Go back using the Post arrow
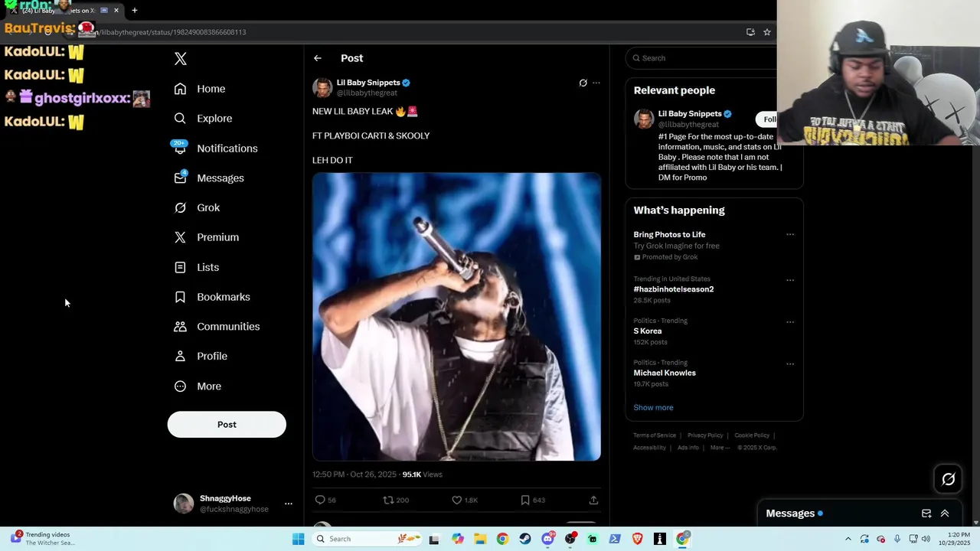Screen dimensions: 980x551 click(x=318, y=58)
